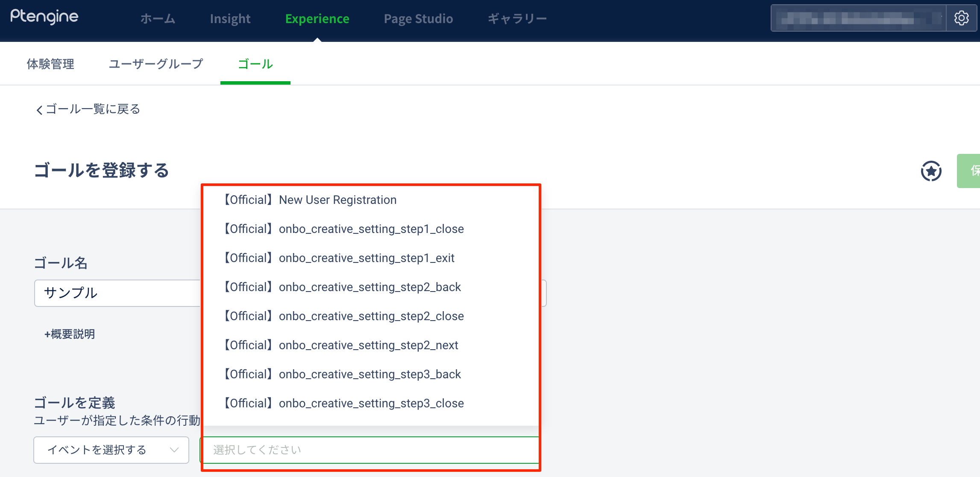Image resolution: width=980 pixels, height=477 pixels.
Task: Click the star badge icon
Action: (931, 171)
